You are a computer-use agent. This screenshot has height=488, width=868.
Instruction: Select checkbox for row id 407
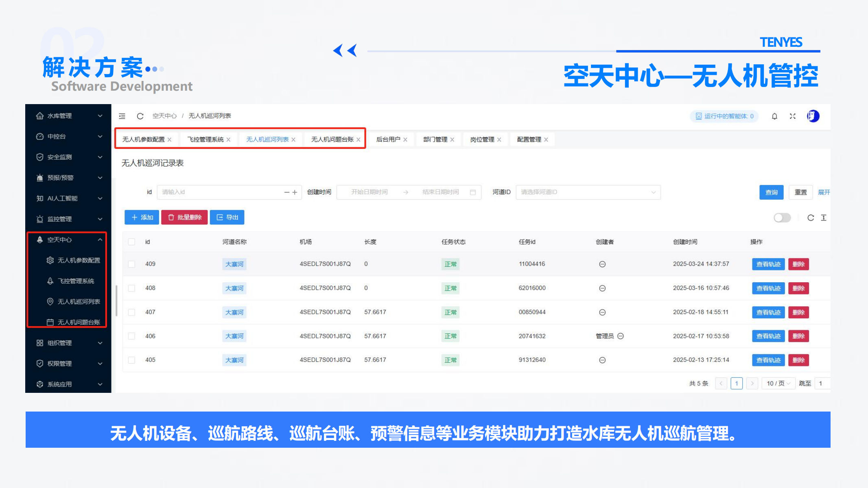click(131, 312)
